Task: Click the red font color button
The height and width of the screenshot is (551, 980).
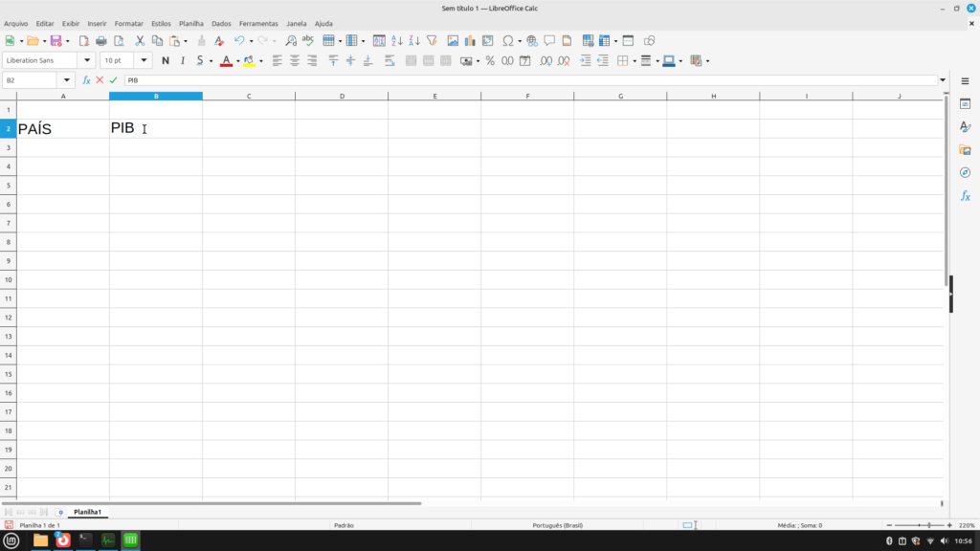Action: click(x=225, y=60)
